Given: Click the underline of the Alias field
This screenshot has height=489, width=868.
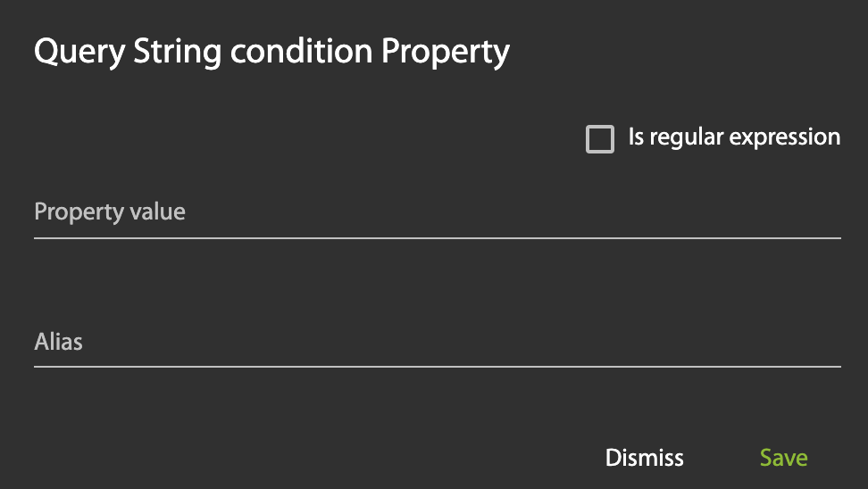Looking at the screenshot, I should click(437, 366).
